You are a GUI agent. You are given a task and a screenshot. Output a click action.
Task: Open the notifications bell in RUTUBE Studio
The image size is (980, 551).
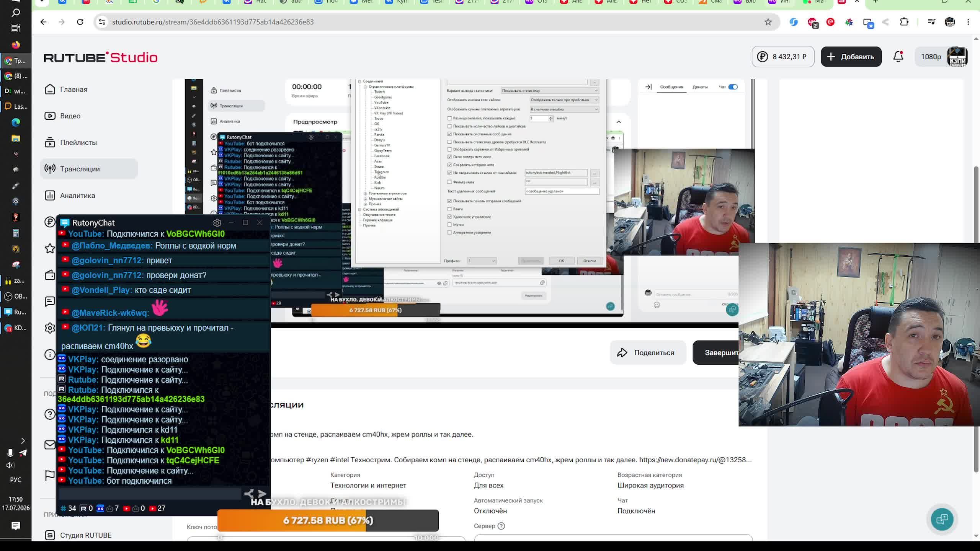click(x=898, y=57)
